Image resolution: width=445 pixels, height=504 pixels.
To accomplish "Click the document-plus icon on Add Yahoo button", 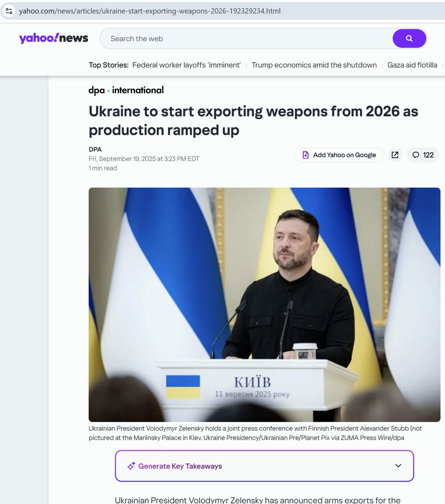I will [306, 155].
